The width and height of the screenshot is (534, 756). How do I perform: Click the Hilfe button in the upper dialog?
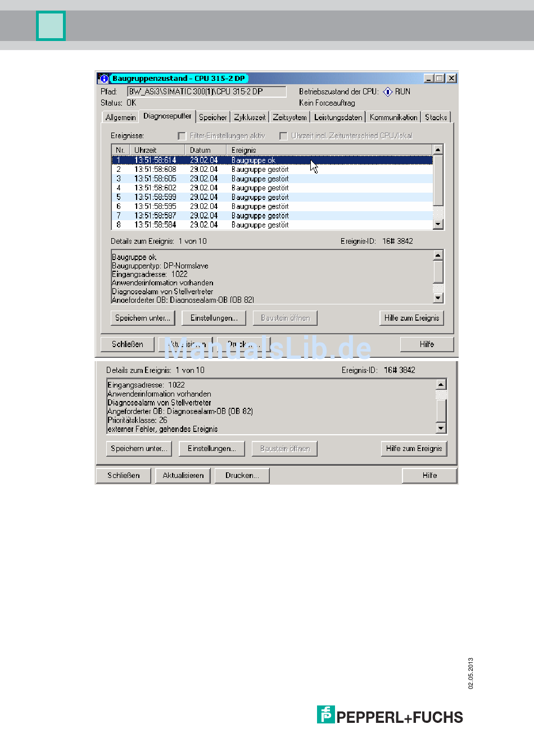(427, 344)
